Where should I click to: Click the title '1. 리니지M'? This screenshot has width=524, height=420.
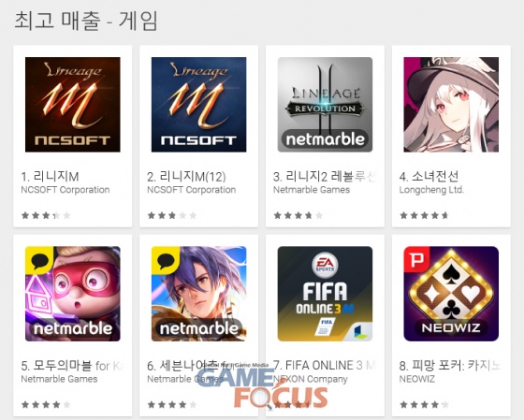click(50, 177)
